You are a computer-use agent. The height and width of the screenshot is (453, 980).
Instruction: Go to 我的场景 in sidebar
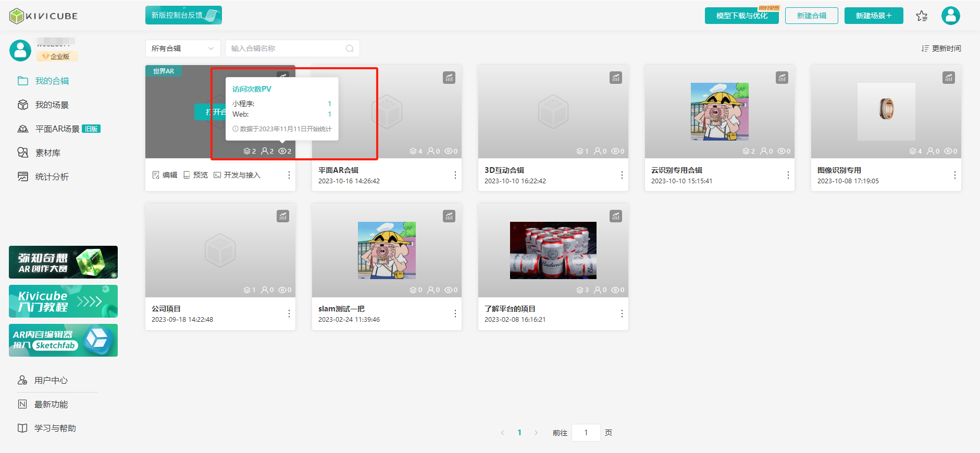[52, 105]
